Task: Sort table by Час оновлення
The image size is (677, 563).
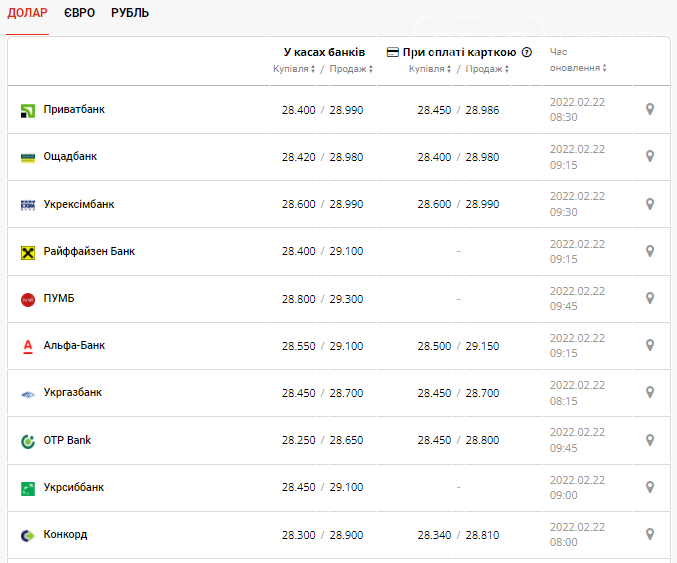Action: pos(578,60)
